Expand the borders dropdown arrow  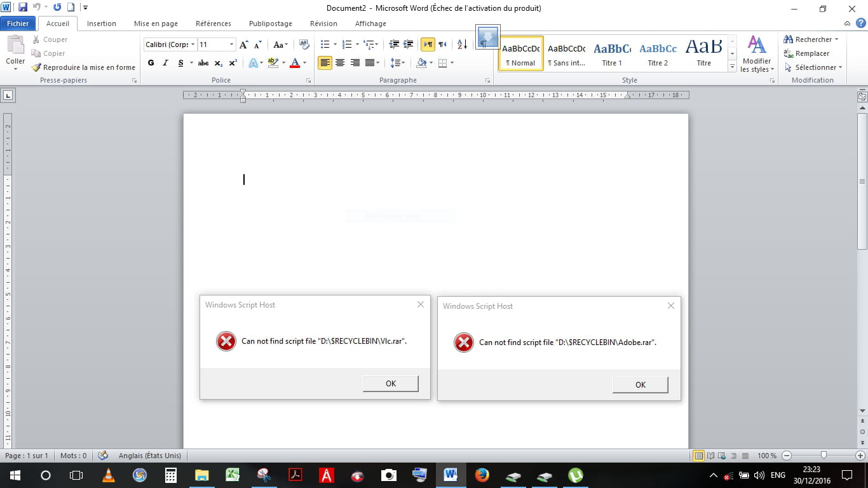pos(451,63)
